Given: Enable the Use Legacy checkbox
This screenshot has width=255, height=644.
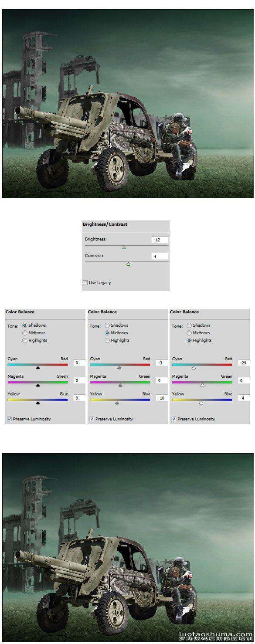Looking at the screenshot, I should coord(85,283).
